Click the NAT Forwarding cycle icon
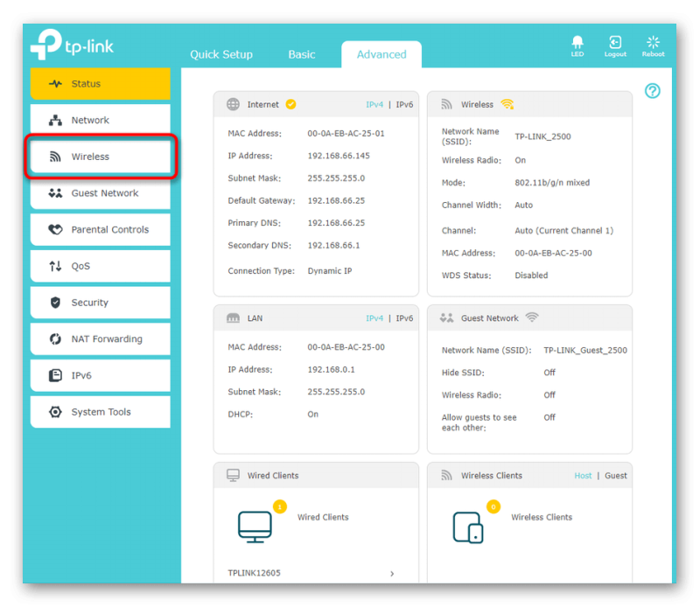This screenshot has height=607, width=700. pyautogui.click(x=55, y=339)
